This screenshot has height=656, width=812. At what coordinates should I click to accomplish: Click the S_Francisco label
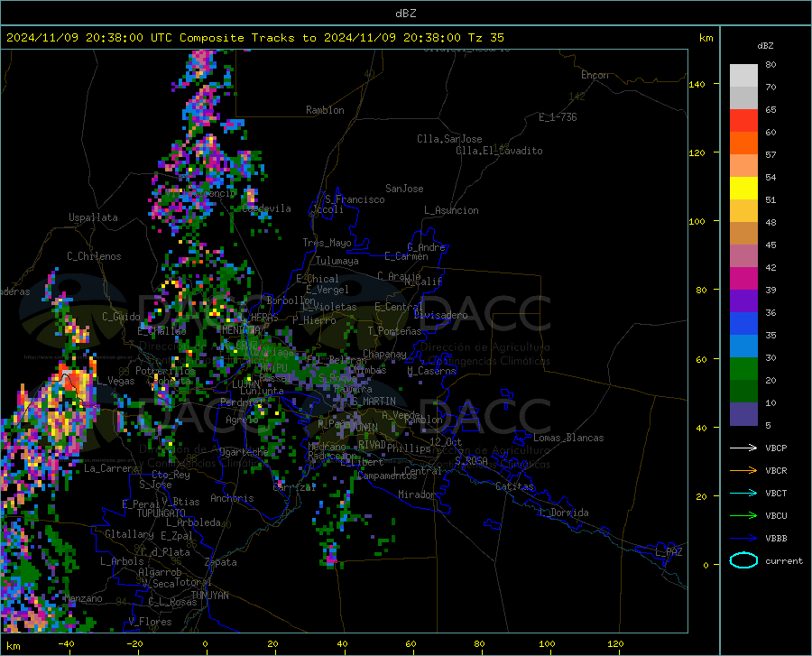click(x=355, y=199)
